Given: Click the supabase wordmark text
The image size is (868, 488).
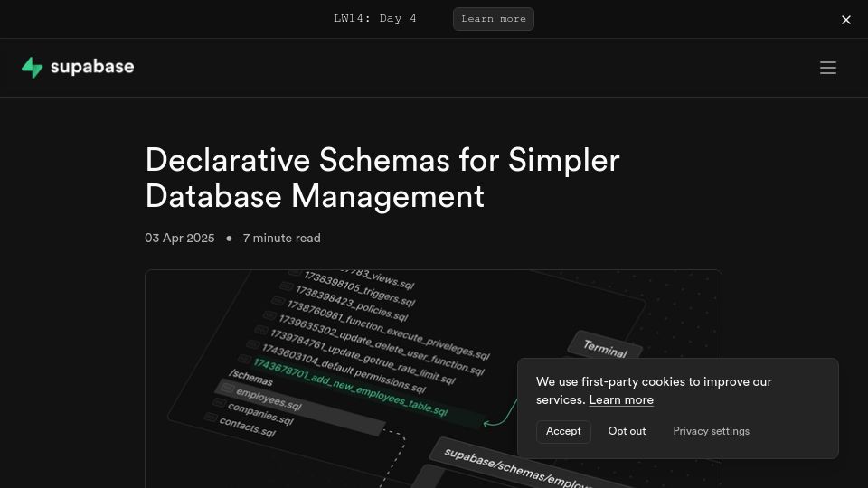Looking at the screenshot, I should coord(92,68).
